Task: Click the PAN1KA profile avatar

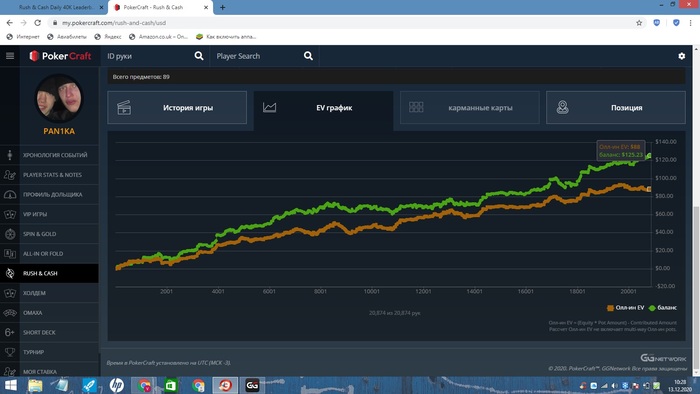Action: [x=59, y=98]
